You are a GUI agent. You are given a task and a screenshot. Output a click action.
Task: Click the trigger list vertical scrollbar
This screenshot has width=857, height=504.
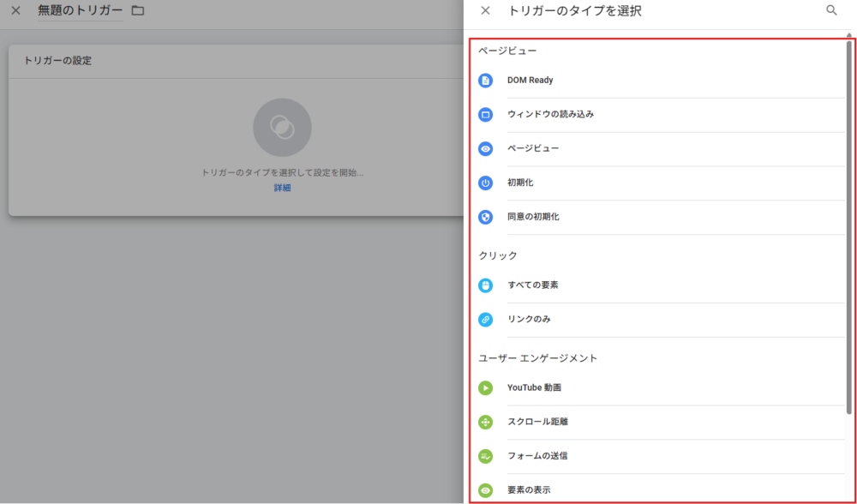coord(850,214)
